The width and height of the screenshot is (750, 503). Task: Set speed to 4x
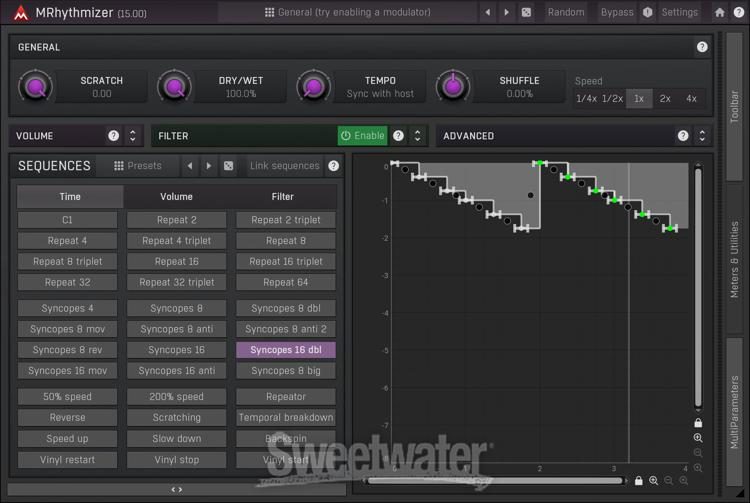(691, 98)
